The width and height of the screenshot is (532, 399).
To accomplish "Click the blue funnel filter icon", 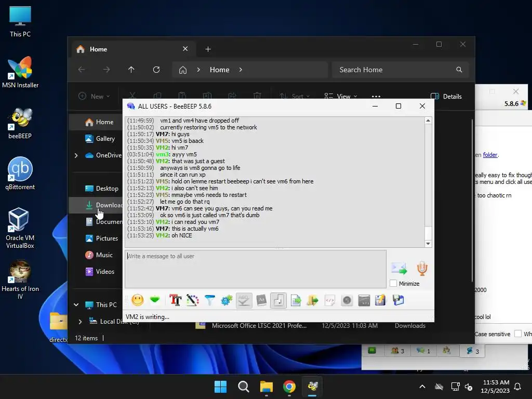I will coord(210,300).
